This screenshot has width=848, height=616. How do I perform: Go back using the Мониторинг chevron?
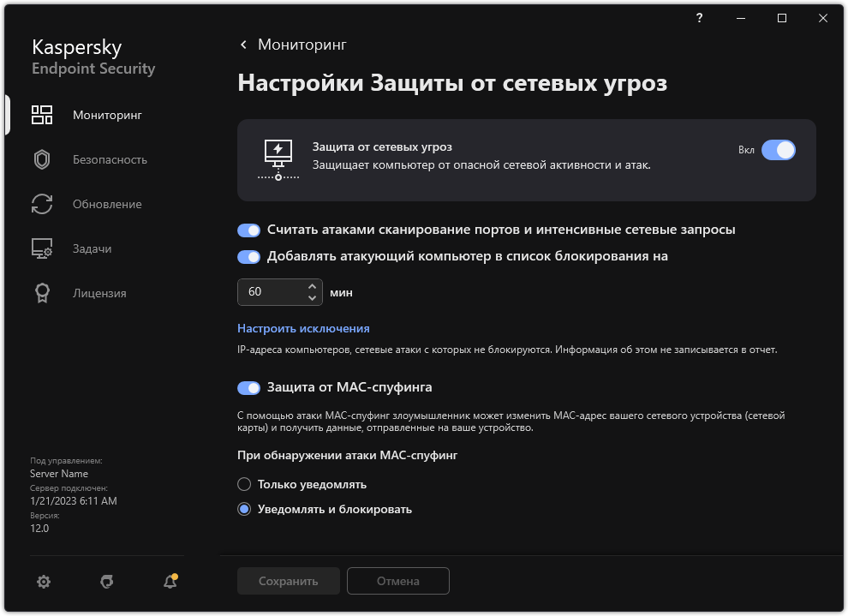(244, 45)
